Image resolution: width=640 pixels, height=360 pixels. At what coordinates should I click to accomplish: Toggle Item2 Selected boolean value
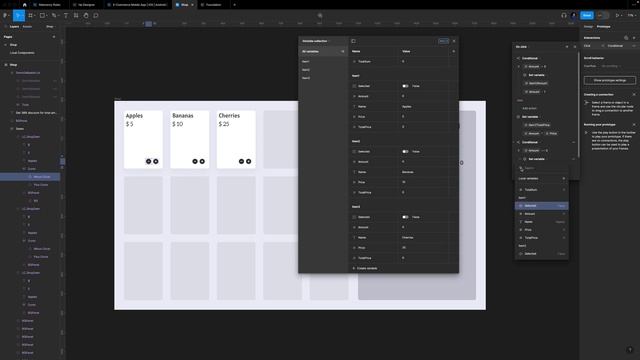click(x=405, y=151)
